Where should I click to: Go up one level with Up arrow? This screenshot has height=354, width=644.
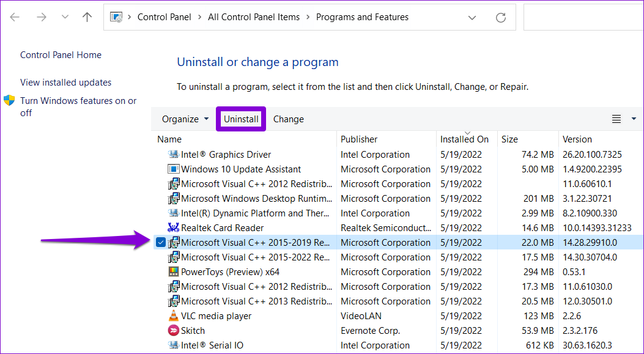click(x=87, y=17)
